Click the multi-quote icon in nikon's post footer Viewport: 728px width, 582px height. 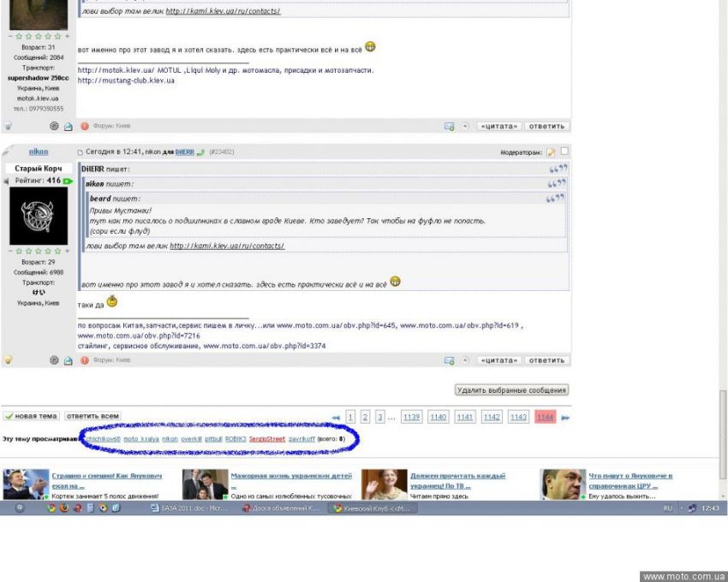pyautogui.click(x=449, y=360)
